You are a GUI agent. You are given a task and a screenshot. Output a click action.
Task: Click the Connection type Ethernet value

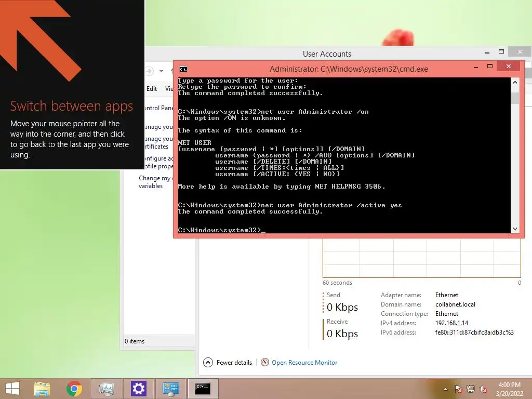click(446, 314)
